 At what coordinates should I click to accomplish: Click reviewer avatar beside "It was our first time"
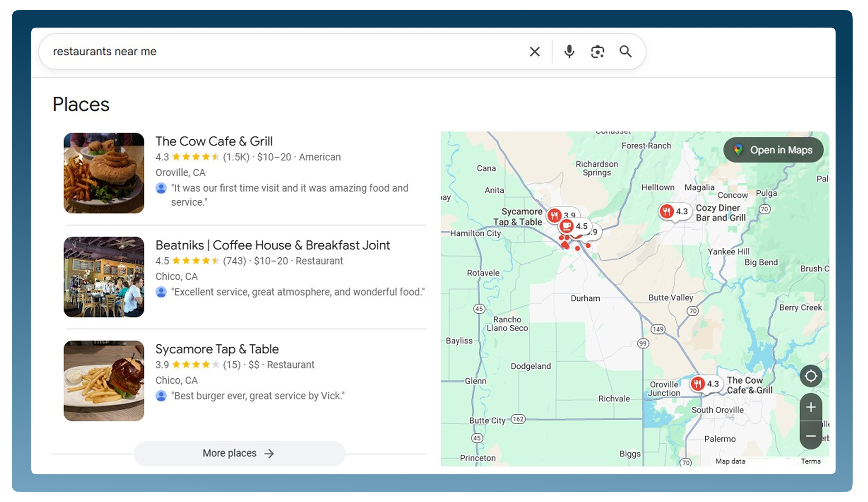[161, 188]
